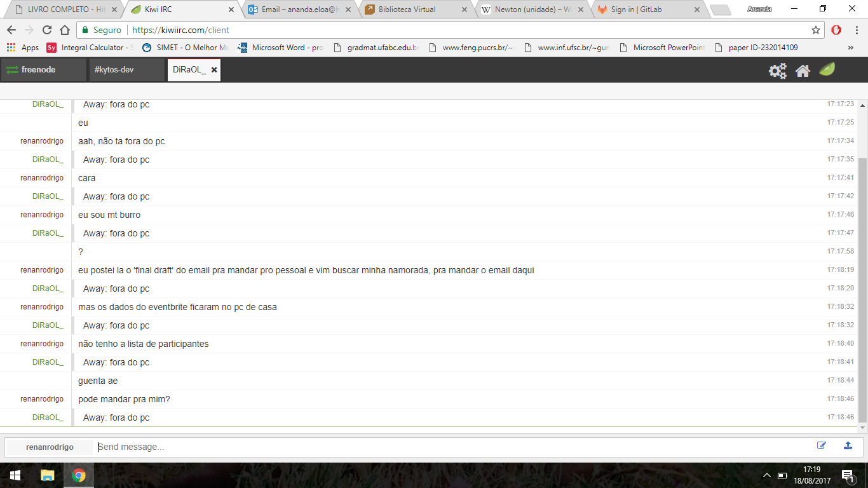Click the renanrodrigo nick button beside message box
This screenshot has width=868, height=488.
(50, 447)
